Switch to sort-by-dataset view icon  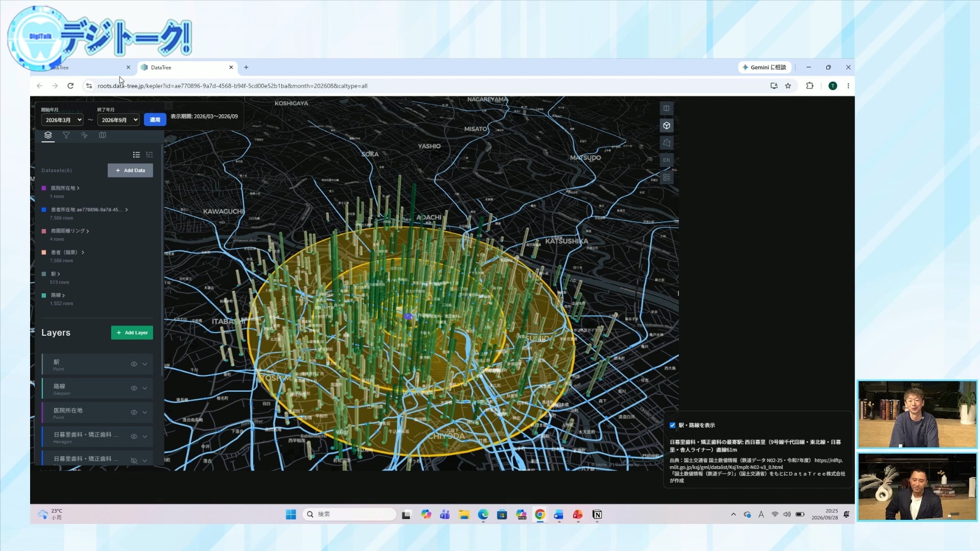[x=150, y=155]
